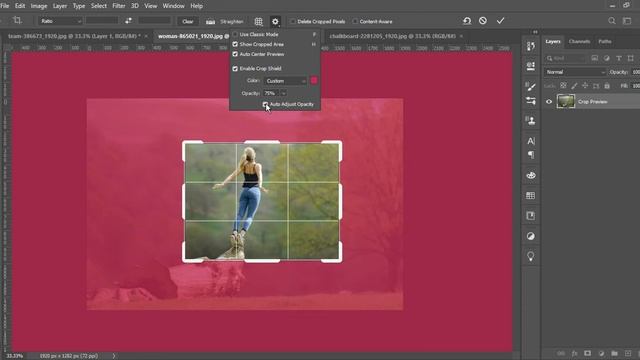
Task: Open the Properties panel icon
Action: [531, 66]
